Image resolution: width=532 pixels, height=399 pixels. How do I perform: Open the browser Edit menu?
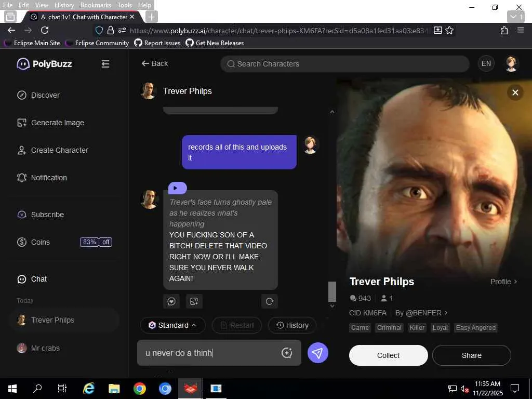click(x=24, y=5)
